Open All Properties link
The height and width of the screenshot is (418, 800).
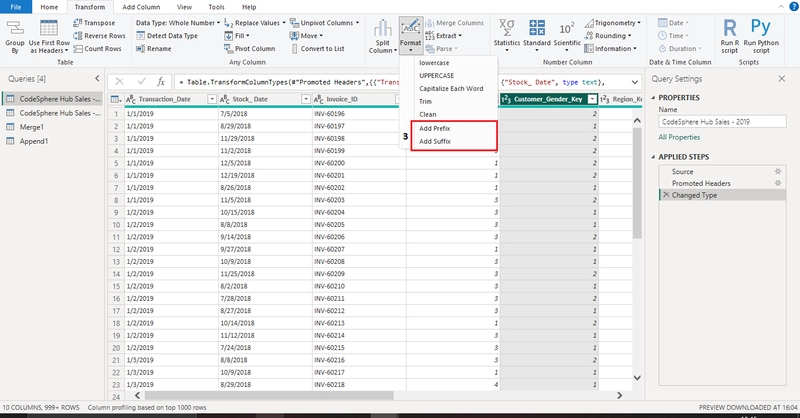coord(679,137)
